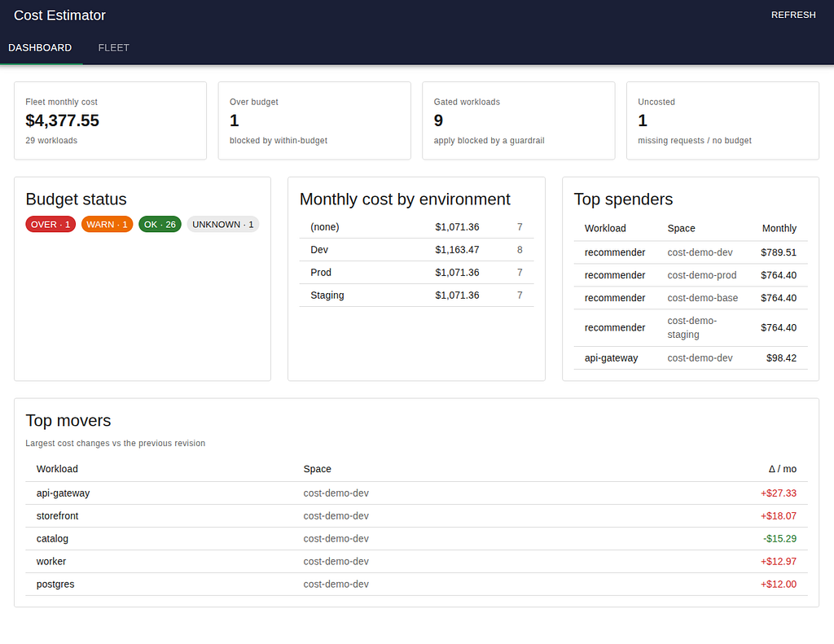Click the Δ / mo column header
834x644 pixels.
click(x=783, y=469)
